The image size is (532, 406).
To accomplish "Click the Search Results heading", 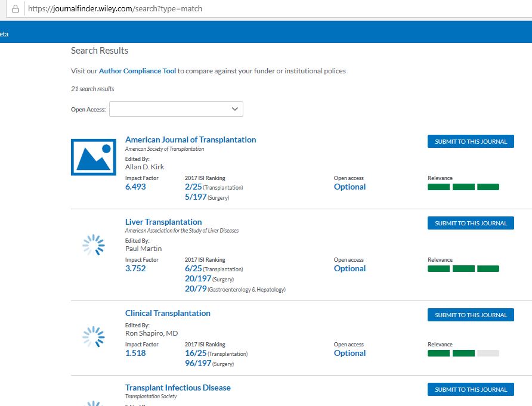I will coord(100,51).
